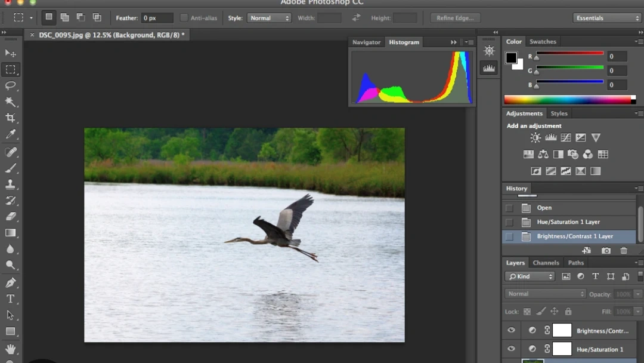The height and width of the screenshot is (363, 644).
Task: Open the layer Kind filter dropdown
Action: pyautogui.click(x=530, y=276)
